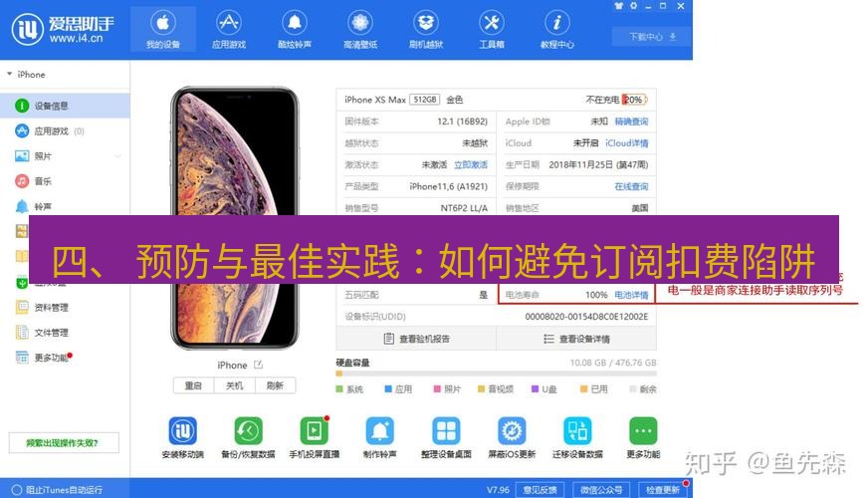Collapse the iPhone device tree
868x498 pixels.
[9, 74]
